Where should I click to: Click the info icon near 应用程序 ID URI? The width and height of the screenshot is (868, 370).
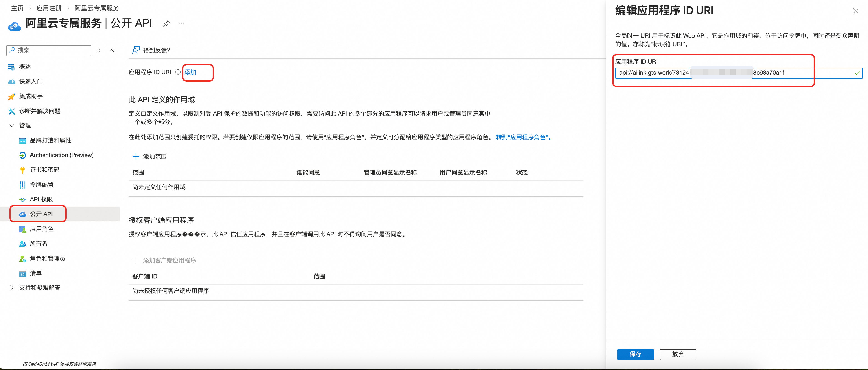click(178, 72)
